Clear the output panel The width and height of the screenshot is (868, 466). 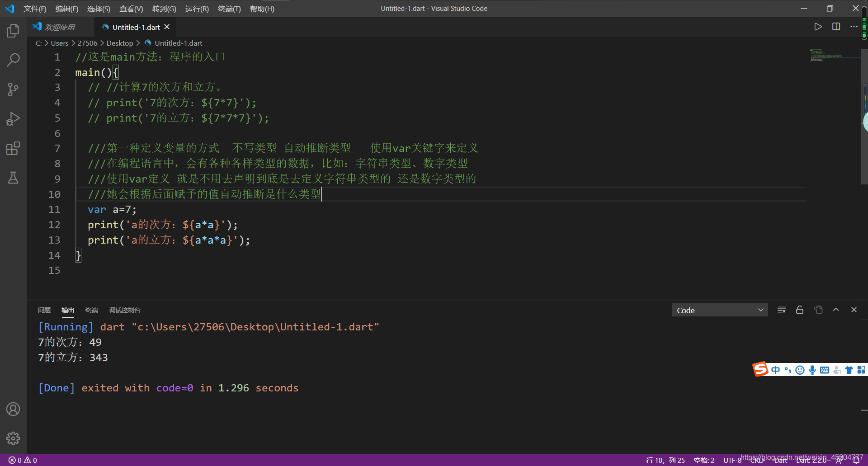pyautogui.click(x=782, y=310)
